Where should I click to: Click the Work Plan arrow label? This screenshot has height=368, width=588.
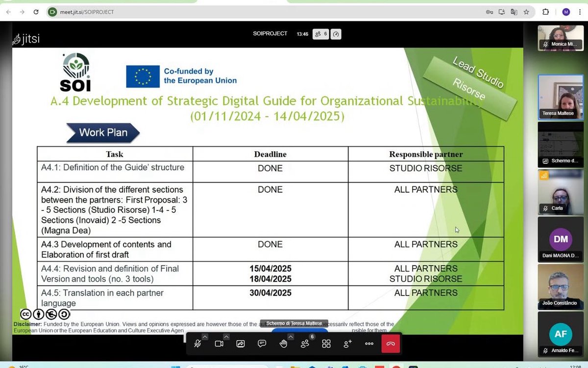point(103,133)
